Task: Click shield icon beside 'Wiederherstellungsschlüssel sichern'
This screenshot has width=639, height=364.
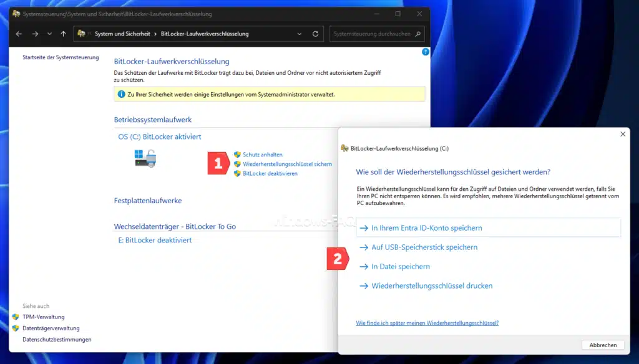Action: (237, 164)
